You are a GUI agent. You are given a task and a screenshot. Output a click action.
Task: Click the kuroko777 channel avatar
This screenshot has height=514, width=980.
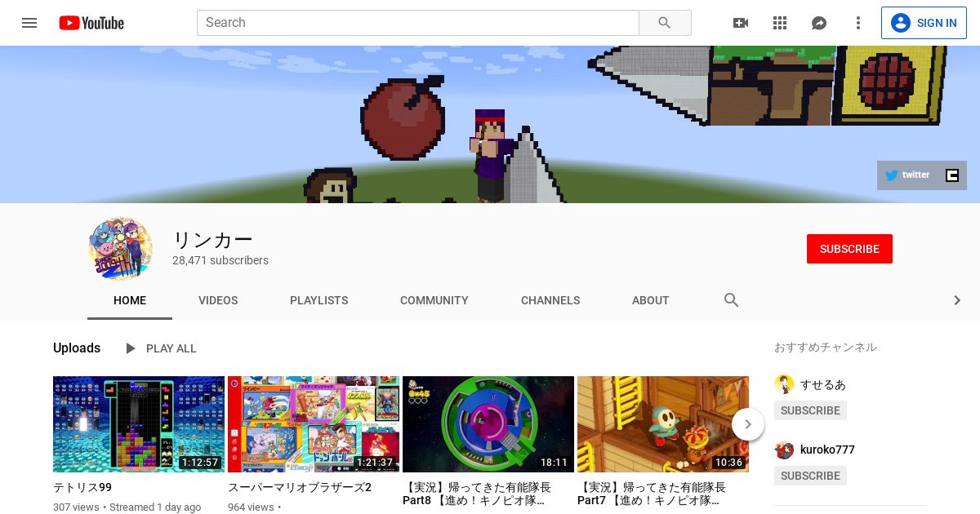point(784,450)
